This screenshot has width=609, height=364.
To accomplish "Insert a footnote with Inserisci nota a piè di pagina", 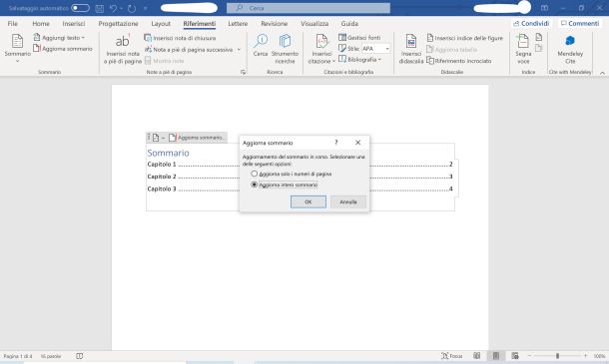I will tap(123, 49).
